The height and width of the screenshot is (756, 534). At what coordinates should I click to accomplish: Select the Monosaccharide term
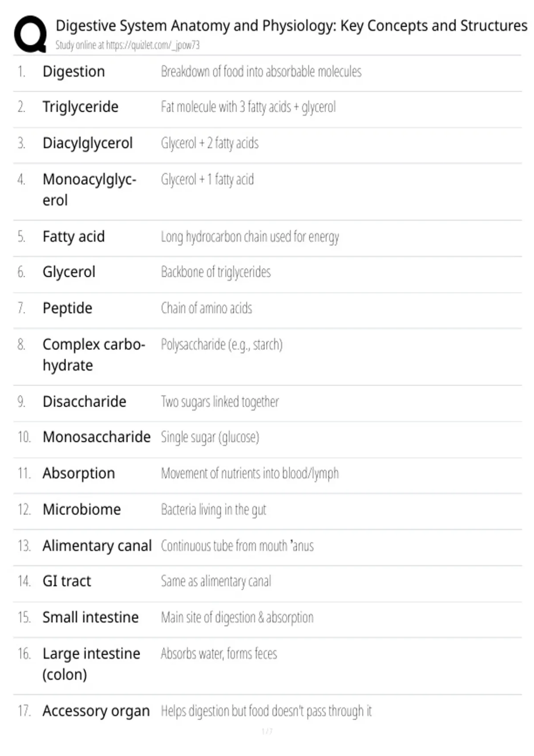pyautogui.click(x=97, y=437)
